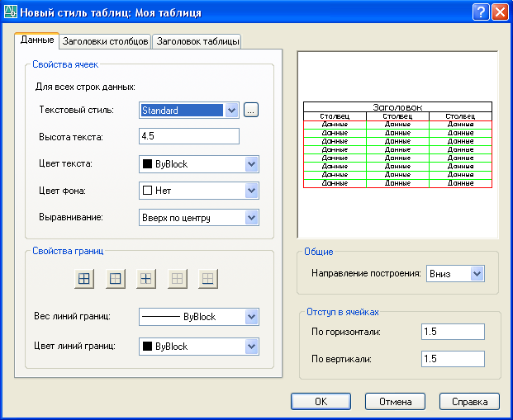Expand the Цвет линий границ dropdown
This screenshot has width=513, height=420.
point(251,347)
